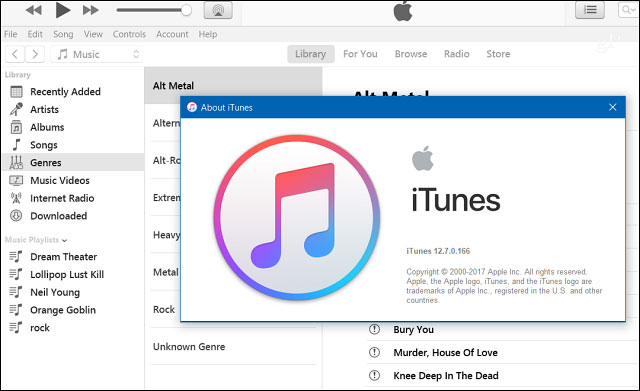Click the volume slider knob

point(186,10)
